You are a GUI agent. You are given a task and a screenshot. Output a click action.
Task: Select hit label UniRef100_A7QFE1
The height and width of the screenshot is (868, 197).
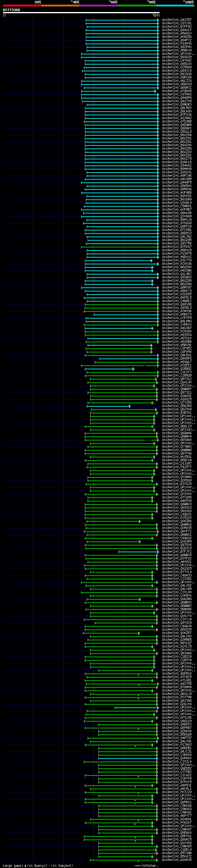pos(177,365)
